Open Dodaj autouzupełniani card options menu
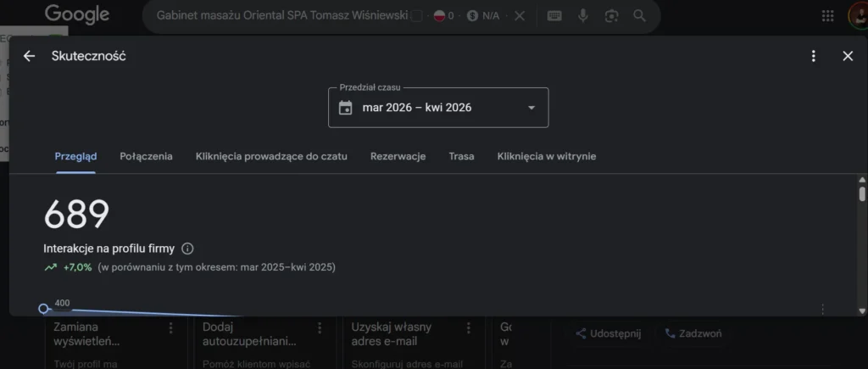The width and height of the screenshot is (868, 369). 319,328
